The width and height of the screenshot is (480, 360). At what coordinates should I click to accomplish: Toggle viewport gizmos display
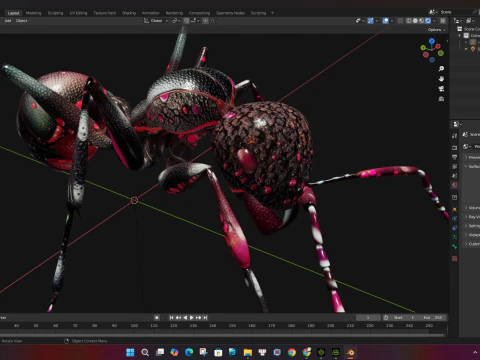pyautogui.click(x=370, y=21)
